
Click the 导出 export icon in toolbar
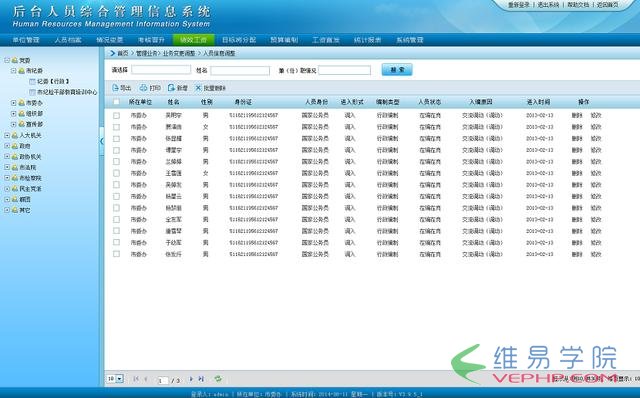[x=116, y=88]
